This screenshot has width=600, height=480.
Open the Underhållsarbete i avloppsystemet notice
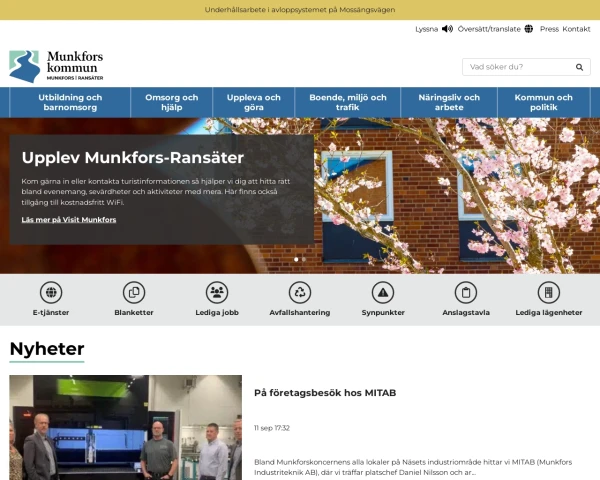click(x=299, y=9)
